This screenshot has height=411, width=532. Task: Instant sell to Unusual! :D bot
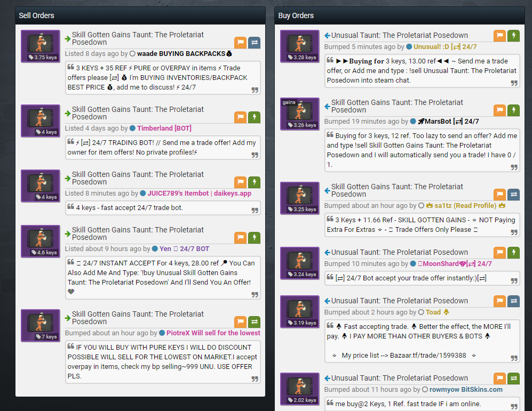(513, 36)
